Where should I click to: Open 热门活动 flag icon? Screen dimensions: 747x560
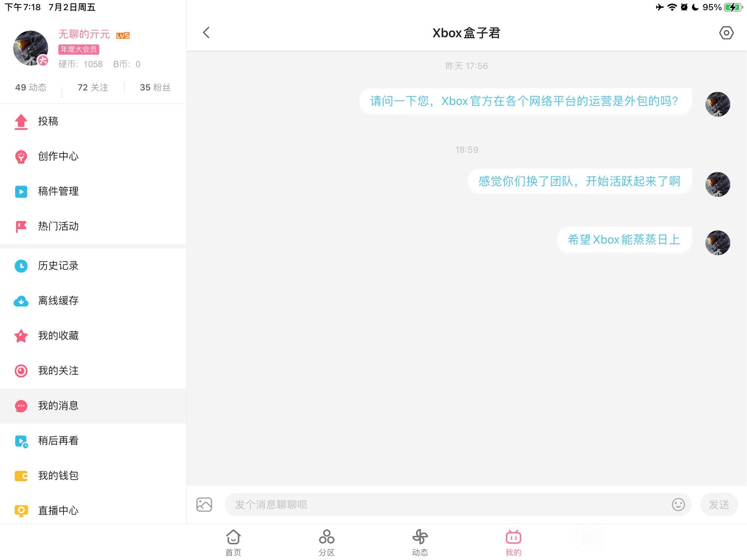21,227
